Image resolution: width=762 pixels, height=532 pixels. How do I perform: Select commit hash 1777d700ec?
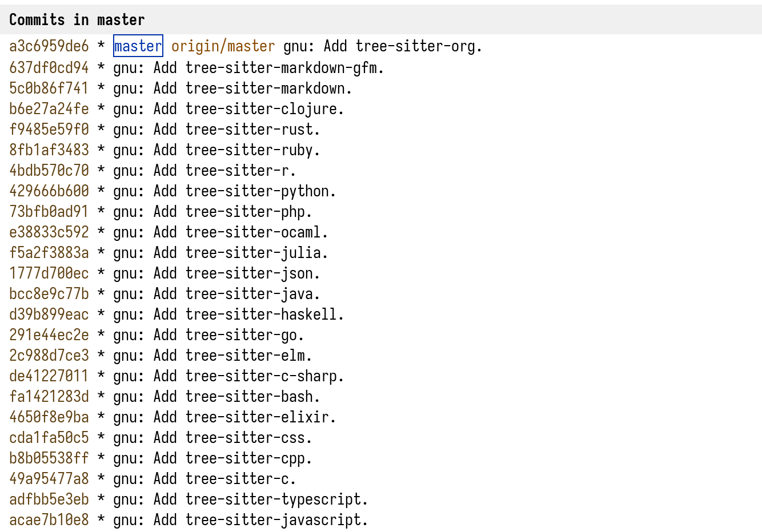tap(49, 273)
